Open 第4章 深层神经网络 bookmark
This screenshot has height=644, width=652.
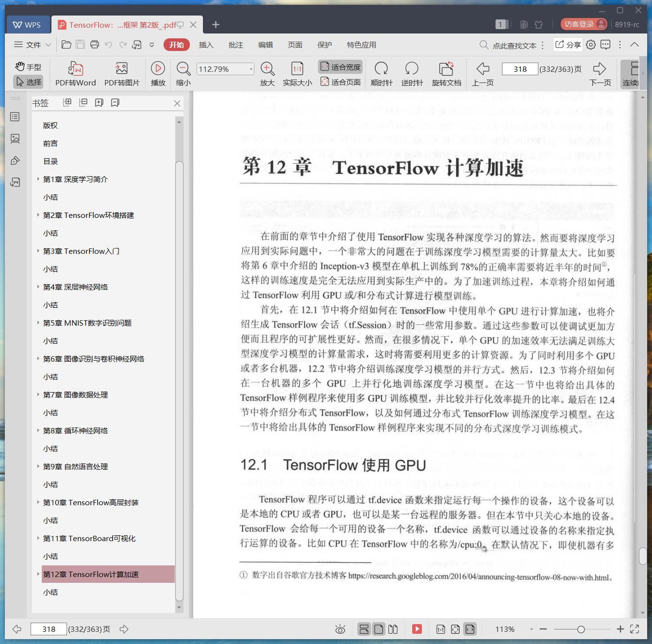tap(75, 287)
